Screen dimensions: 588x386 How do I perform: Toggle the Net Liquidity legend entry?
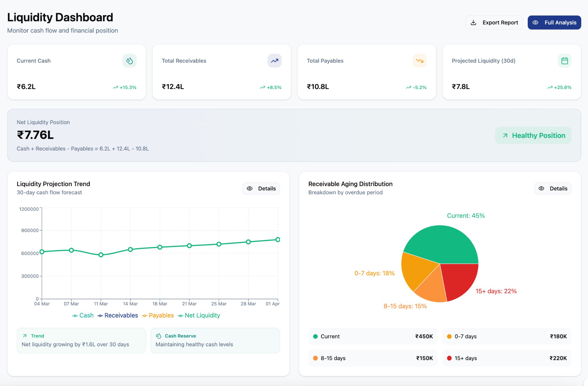199,315
